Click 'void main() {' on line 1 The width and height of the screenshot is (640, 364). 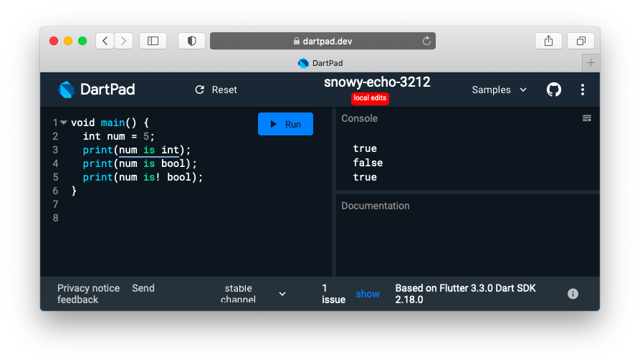(x=110, y=123)
